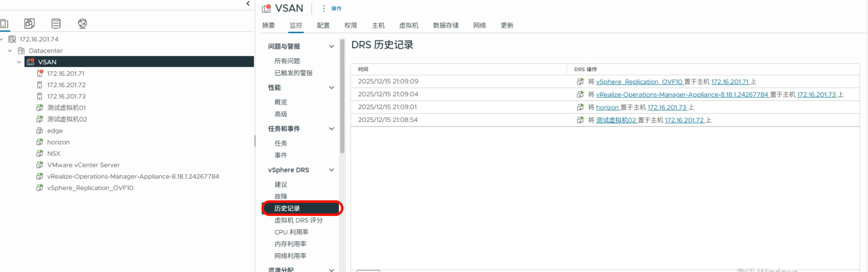Collapse the Datacenter tree node
Viewport: 868px width, 272px height.
click(10, 51)
